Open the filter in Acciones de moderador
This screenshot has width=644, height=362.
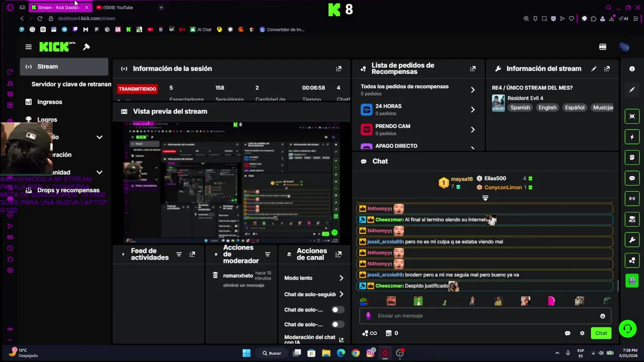pyautogui.click(x=268, y=254)
